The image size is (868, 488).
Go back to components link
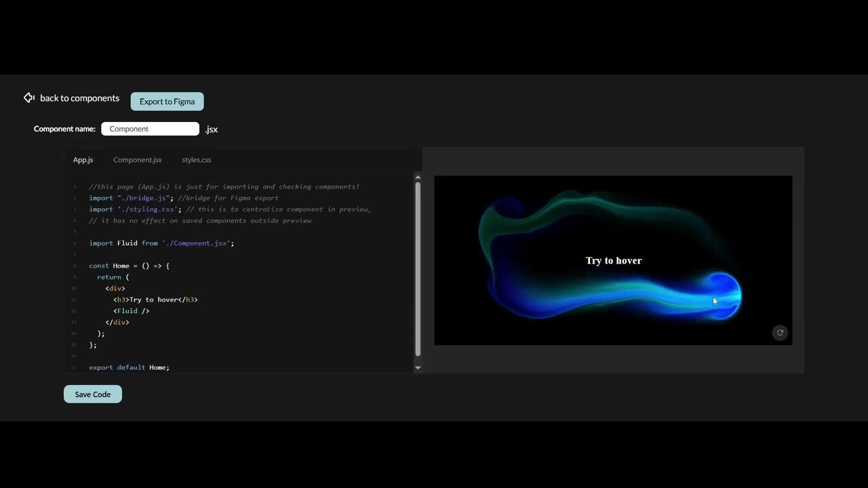click(x=79, y=98)
